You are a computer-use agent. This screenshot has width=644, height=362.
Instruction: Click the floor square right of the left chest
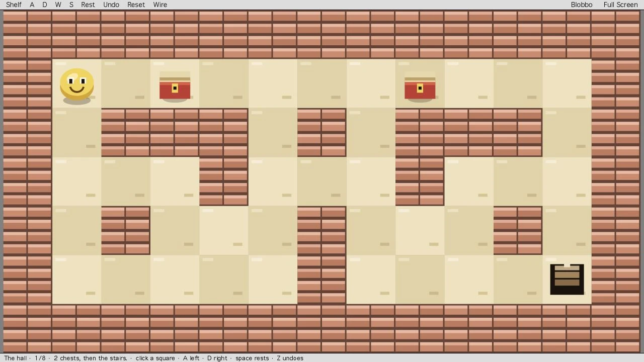tap(223, 83)
